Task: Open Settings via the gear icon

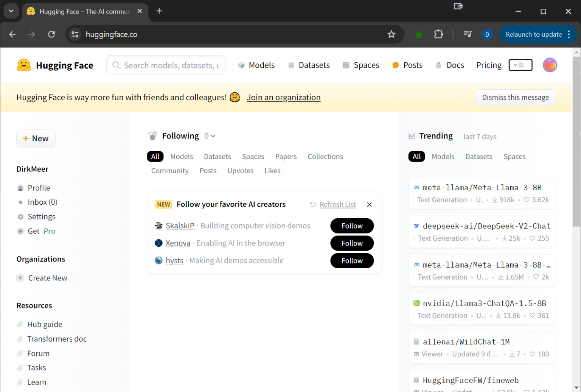Action: click(x=20, y=216)
